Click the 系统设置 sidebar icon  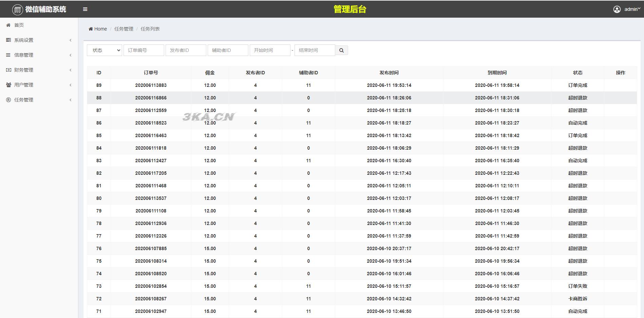[8, 40]
